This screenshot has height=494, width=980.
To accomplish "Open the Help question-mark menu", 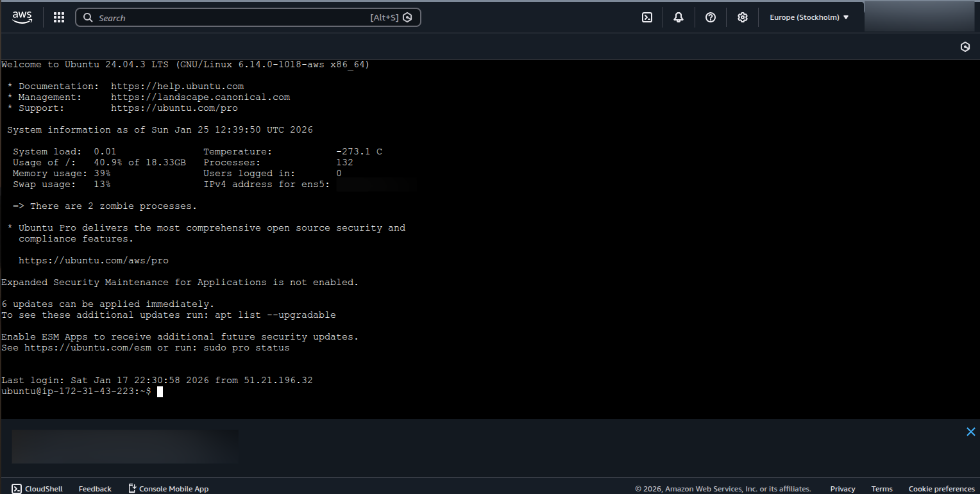I will [710, 17].
